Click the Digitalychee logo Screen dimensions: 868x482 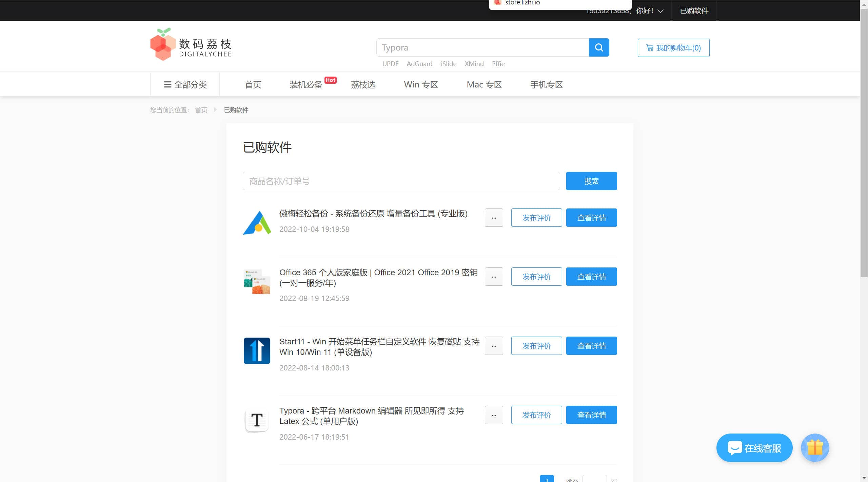click(191, 44)
